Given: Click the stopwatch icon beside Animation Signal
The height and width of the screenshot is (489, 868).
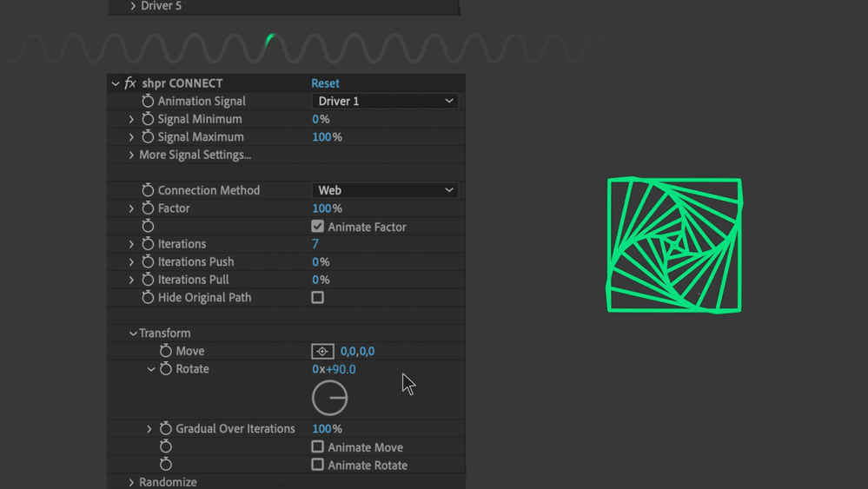Looking at the screenshot, I should pos(148,101).
